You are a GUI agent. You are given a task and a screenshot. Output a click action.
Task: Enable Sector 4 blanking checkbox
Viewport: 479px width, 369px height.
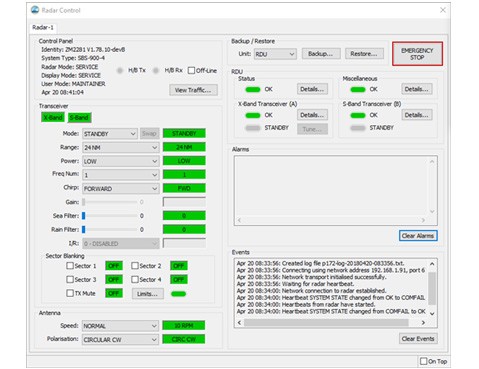[x=135, y=279]
